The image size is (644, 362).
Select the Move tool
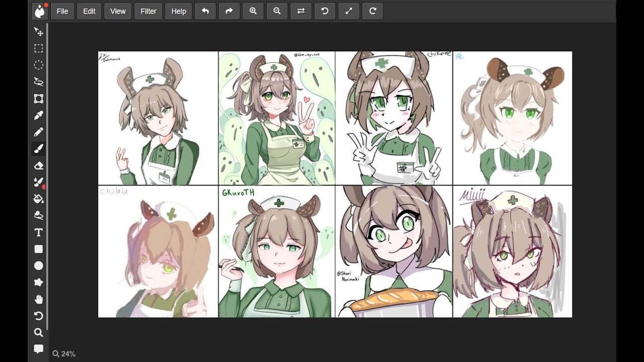tap(38, 32)
